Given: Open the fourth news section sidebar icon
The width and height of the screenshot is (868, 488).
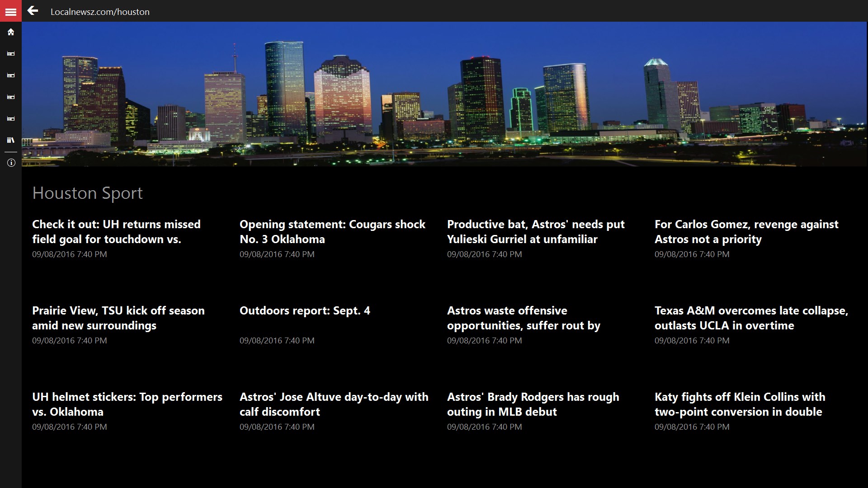Looking at the screenshot, I should (x=11, y=119).
